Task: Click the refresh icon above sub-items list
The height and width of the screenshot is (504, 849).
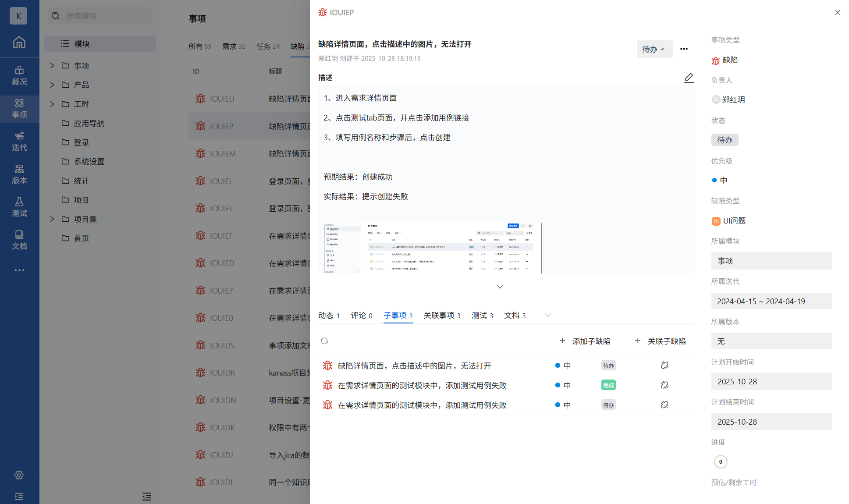Action: (x=324, y=341)
